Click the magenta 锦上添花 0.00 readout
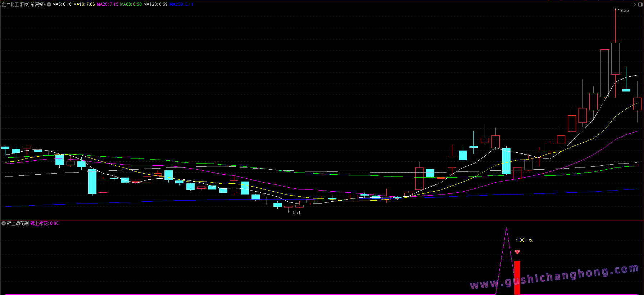 (44, 223)
